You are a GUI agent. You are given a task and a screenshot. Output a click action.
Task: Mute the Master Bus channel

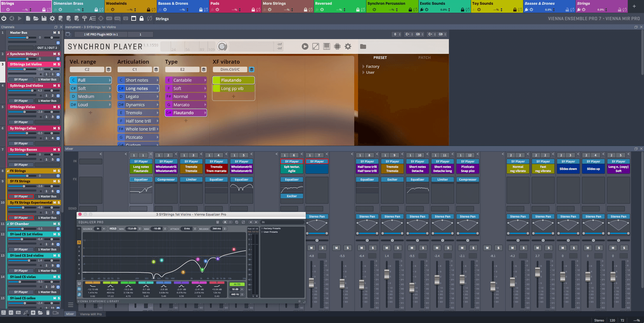[x=54, y=33]
